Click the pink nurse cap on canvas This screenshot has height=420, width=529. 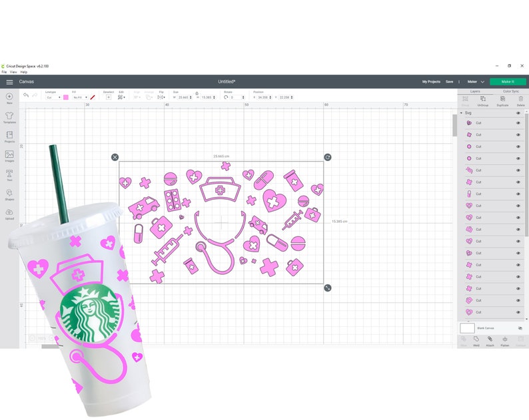point(220,190)
